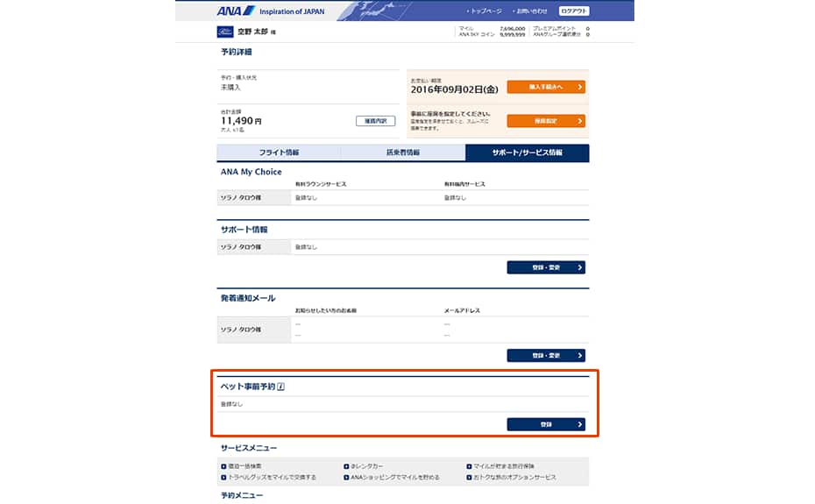
Task: Click arrow icon before ANAショッピング link
Action: 346,478
